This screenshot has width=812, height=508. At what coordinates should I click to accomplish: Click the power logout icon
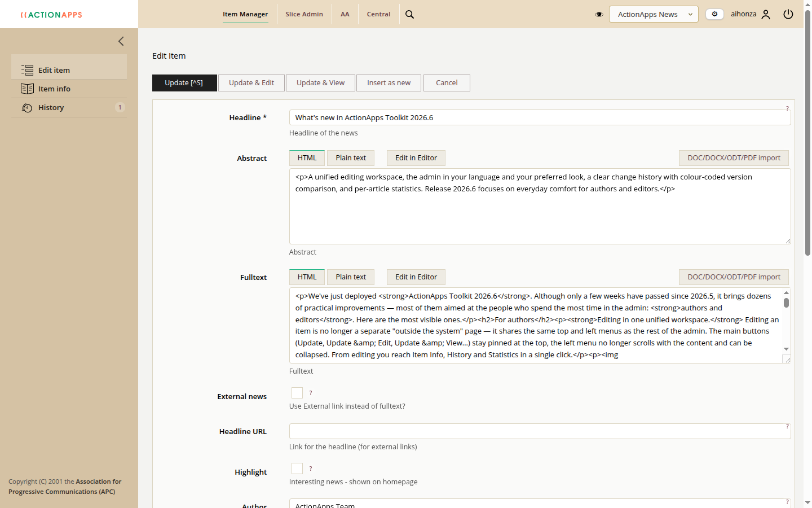coord(788,14)
